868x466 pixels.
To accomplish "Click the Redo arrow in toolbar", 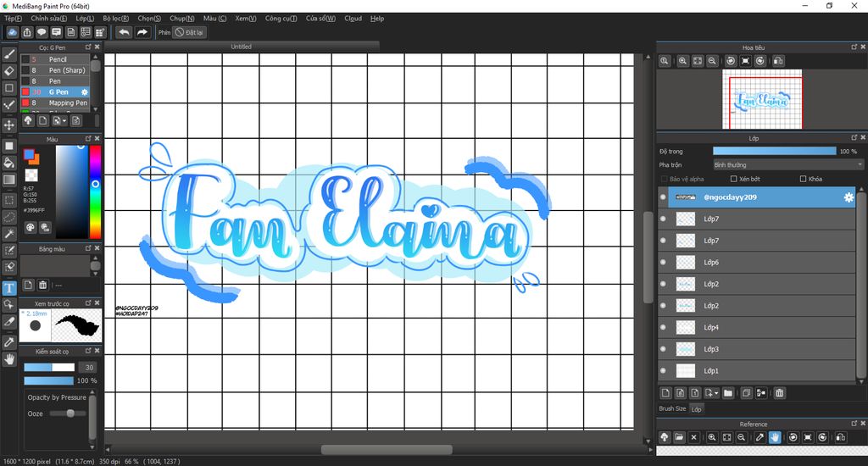I will pos(142,32).
